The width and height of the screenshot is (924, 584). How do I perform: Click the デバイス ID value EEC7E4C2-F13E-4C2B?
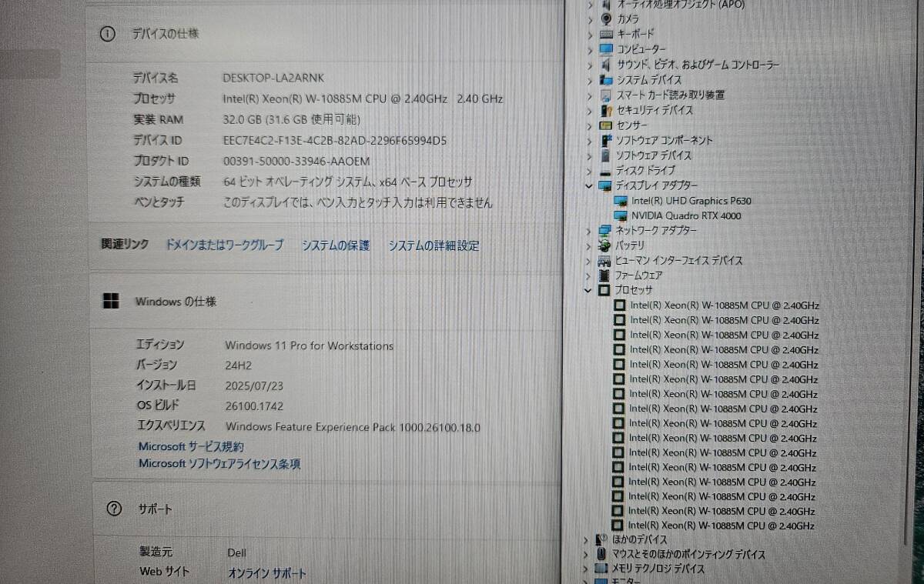(335, 141)
